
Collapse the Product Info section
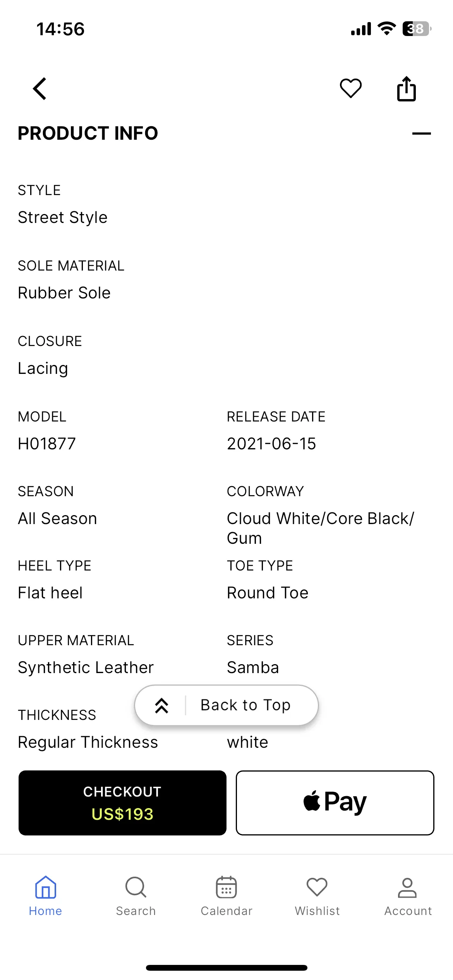coord(421,134)
